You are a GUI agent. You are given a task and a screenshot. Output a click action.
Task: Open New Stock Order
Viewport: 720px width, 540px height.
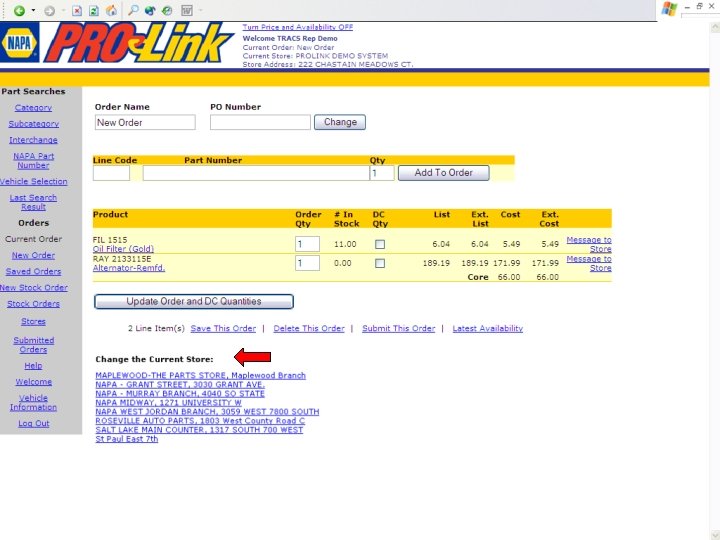[x=34, y=287]
